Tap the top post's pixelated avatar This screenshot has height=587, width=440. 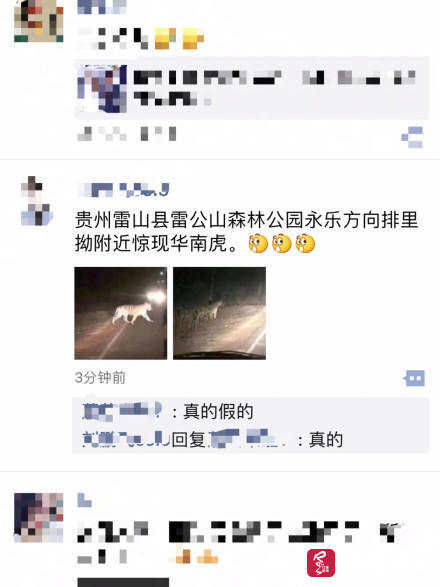point(39,21)
